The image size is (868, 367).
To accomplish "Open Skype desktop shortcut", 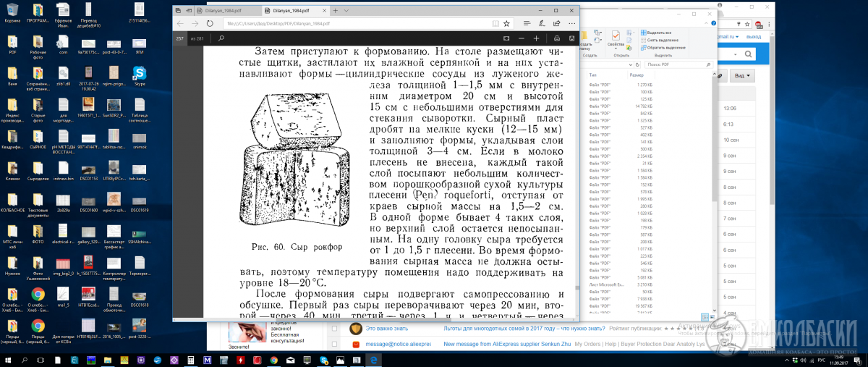I will [x=140, y=75].
